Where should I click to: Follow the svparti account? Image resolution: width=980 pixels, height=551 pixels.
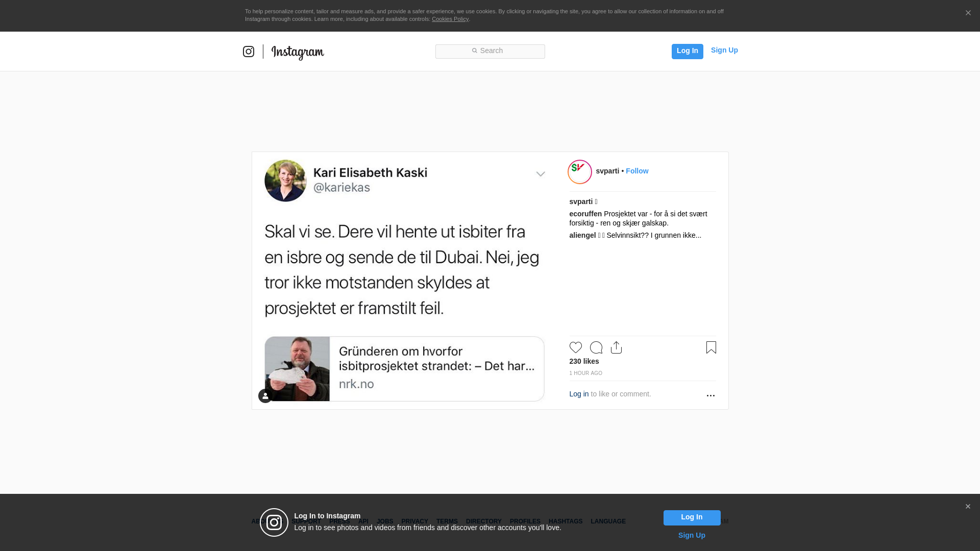coord(637,171)
